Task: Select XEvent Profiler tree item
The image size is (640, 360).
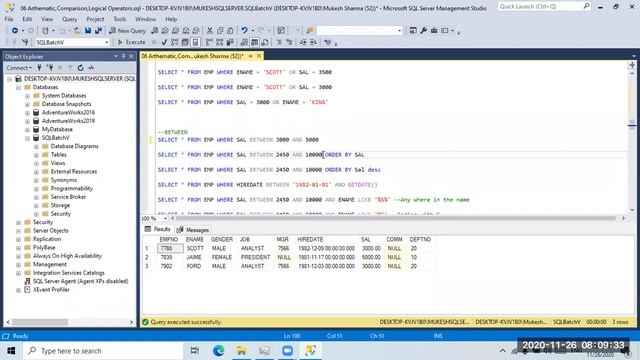Action: point(51,290)
